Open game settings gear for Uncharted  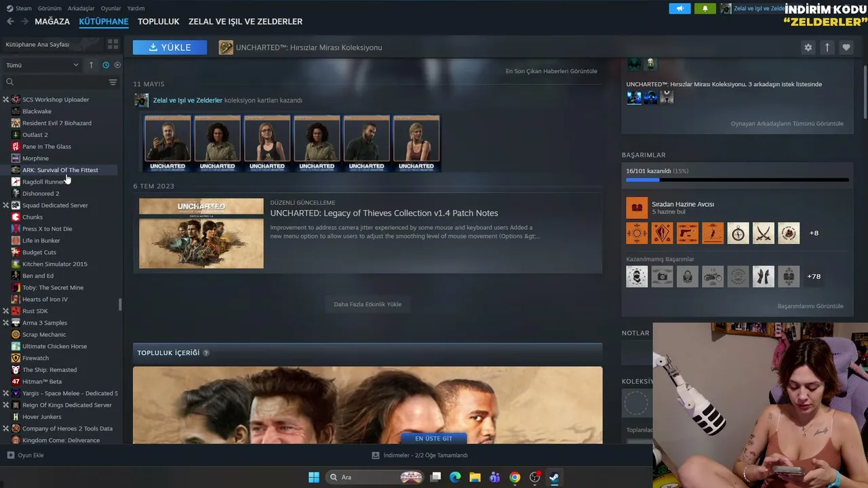coord(808,47)
